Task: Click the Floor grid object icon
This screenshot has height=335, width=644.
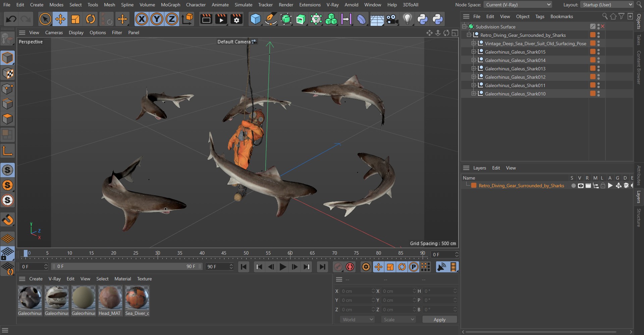Action: [377, 19]
